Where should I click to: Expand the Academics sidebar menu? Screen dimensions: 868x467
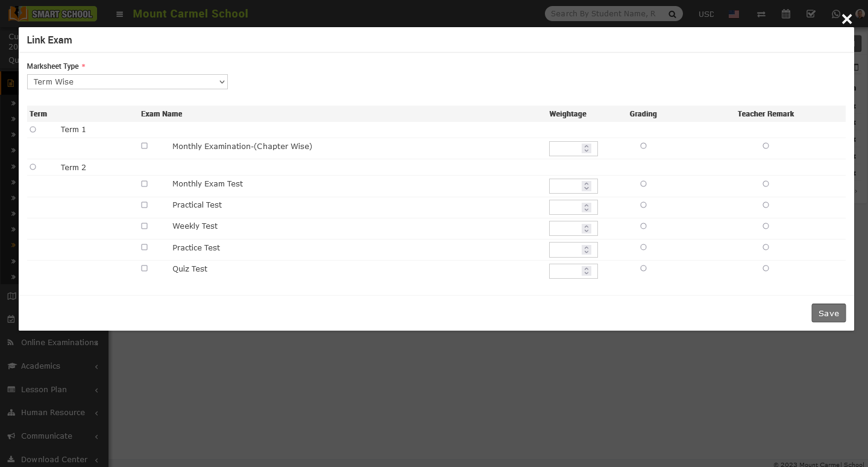click(x=53, y=366)
